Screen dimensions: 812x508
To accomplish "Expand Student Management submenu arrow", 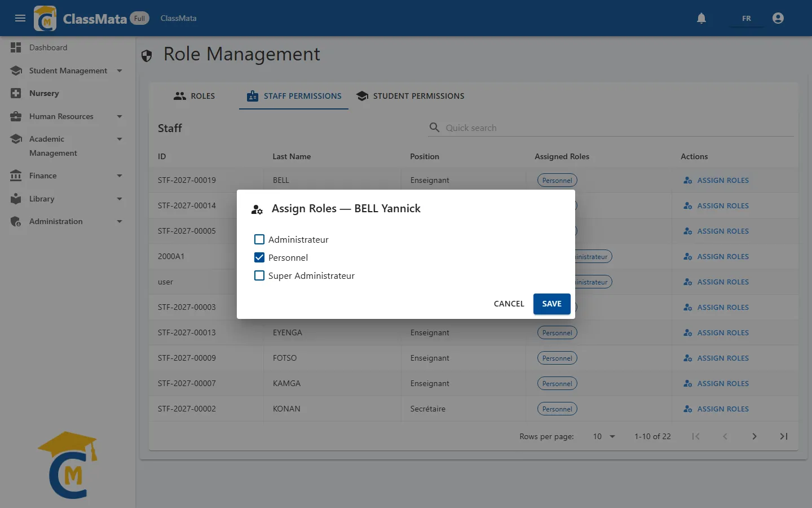I will [x=120, y=71].
